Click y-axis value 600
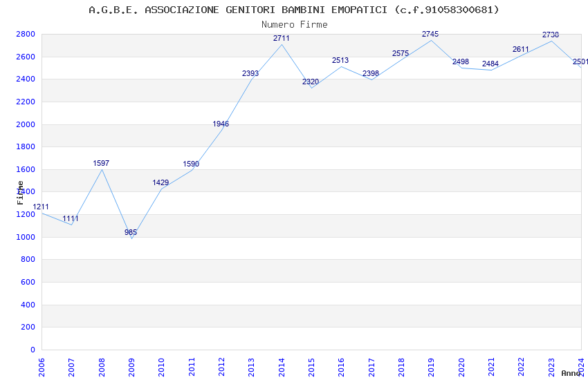The height and width of the screenshot is (380, 588). pos(28,283)
